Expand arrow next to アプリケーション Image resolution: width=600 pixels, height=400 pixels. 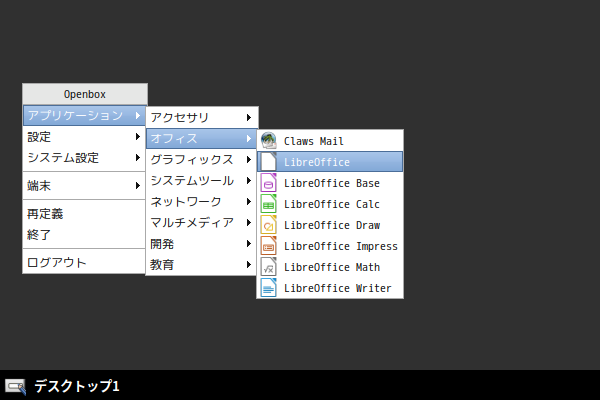(x=138, y=115)
